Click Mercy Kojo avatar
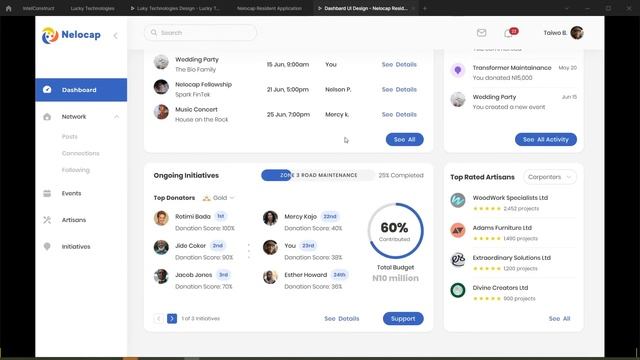640x360 pixels. point(270,218)
